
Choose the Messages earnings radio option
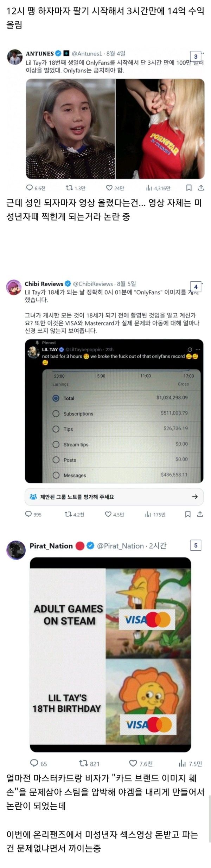56,475
